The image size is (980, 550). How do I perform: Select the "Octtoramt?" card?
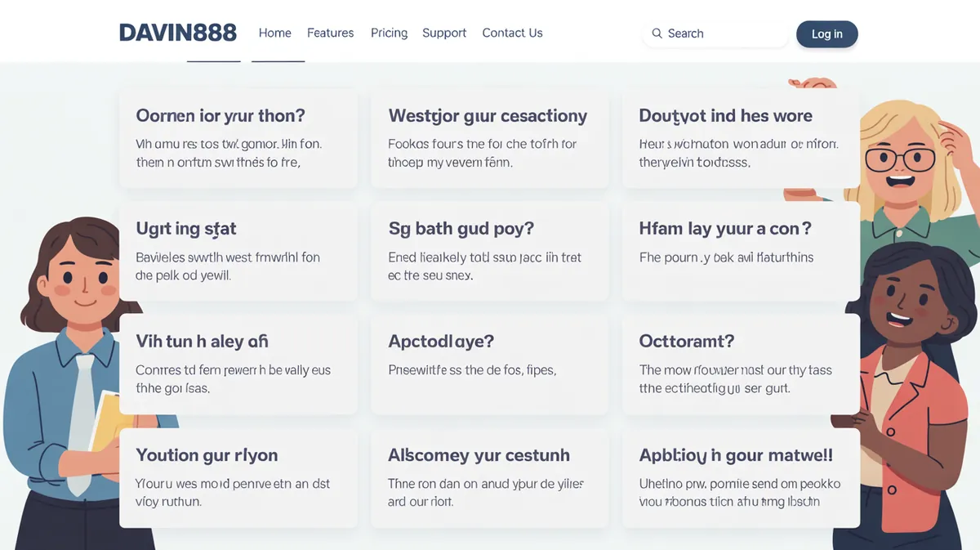click(x=740, y=364)
